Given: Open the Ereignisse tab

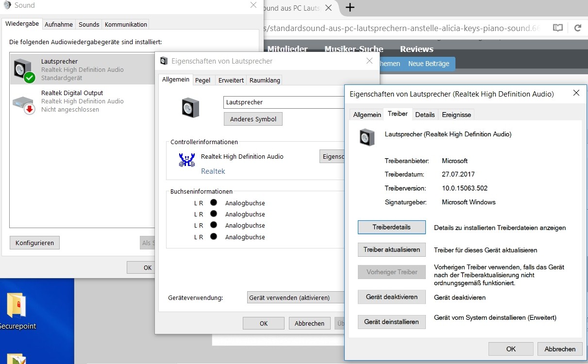Looking at the screenshot, I should pyautogui.click(x=456, y=115).
